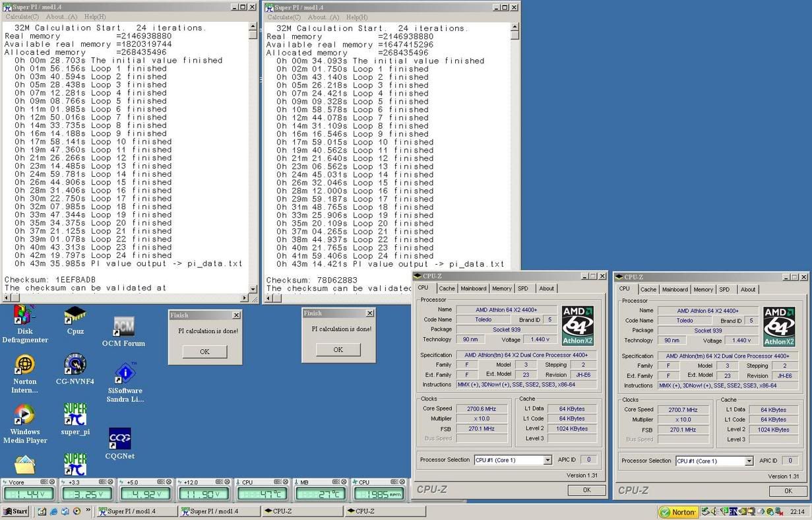Image resolution: width=812 pixels, height=520 pixels.
Task: Launch the super_pi desktop shortcut
Action: [75, 420]
